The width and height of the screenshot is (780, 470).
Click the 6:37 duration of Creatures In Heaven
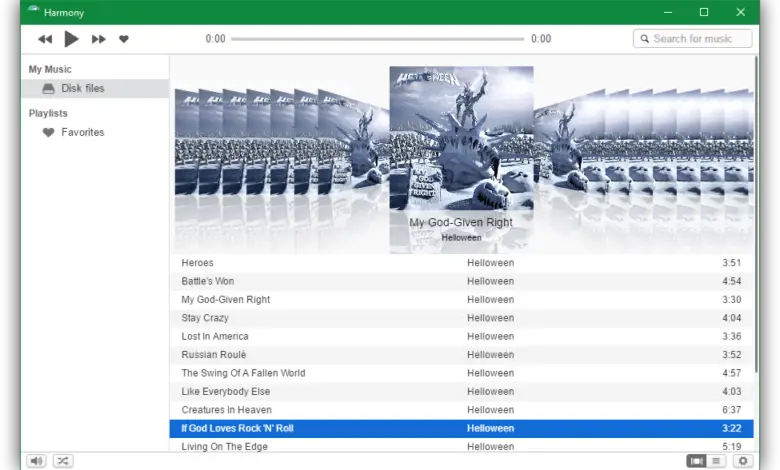(732, 410)
